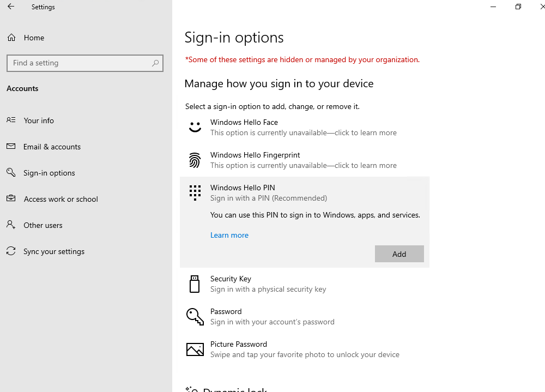This screenshot has width=545, height=392.
Task: Click the Find a setting search box
Action: coord(85,63)
